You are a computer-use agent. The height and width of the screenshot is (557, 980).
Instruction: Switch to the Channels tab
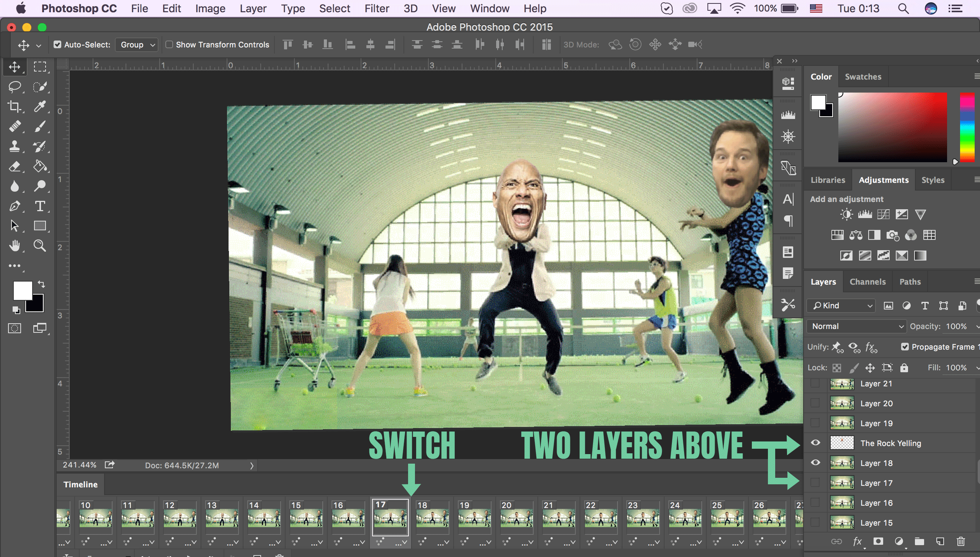click(x=867, y=282)
